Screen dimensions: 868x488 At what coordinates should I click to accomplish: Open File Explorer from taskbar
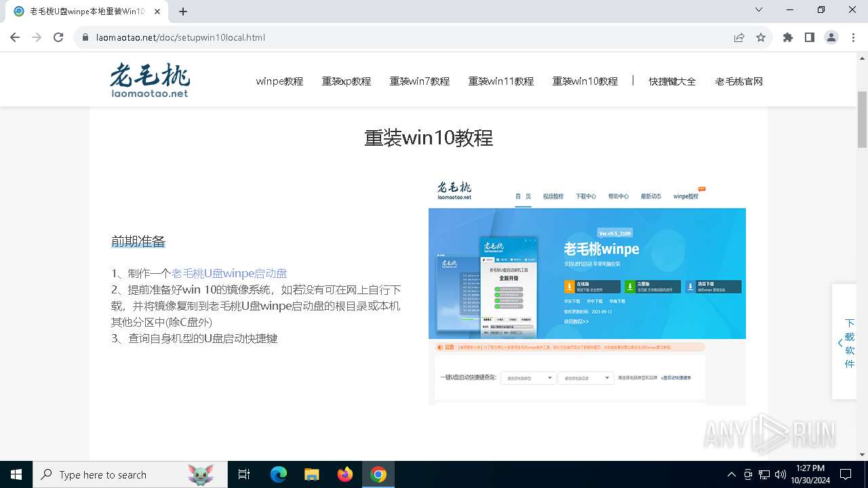(311, 474)
